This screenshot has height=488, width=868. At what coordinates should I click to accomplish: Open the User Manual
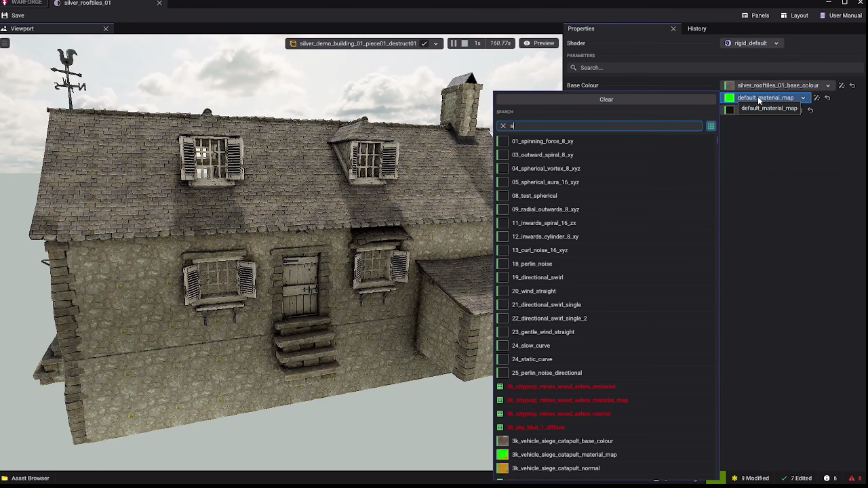[x=841, y=16]
